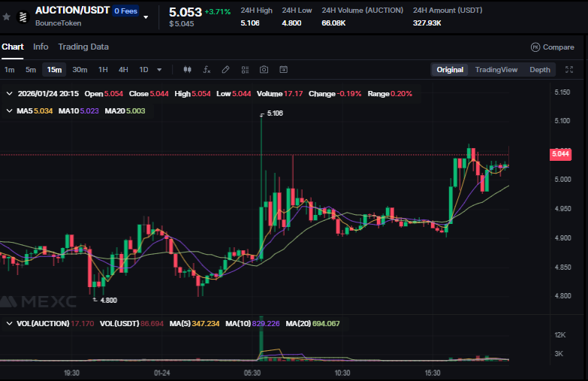Click the 05:30 time axis label
Image resolution: width=588 pixels, height=381 pixels.
[252, 373]
